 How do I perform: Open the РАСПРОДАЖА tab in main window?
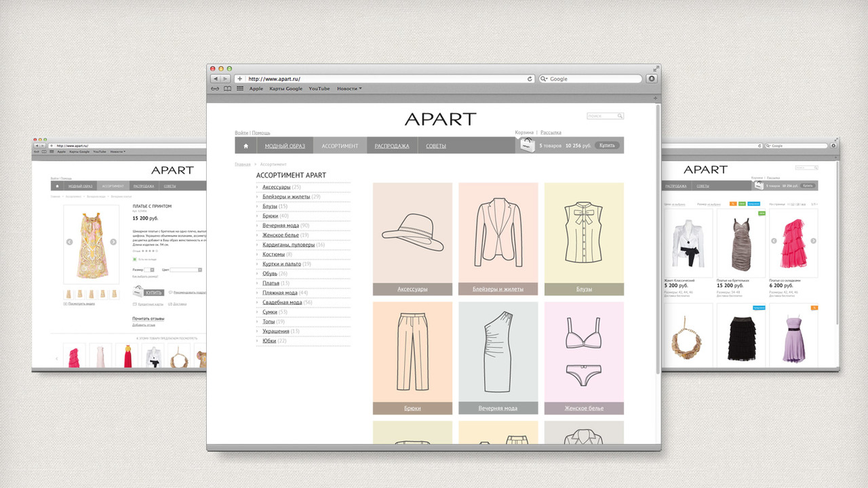point(392,146)
